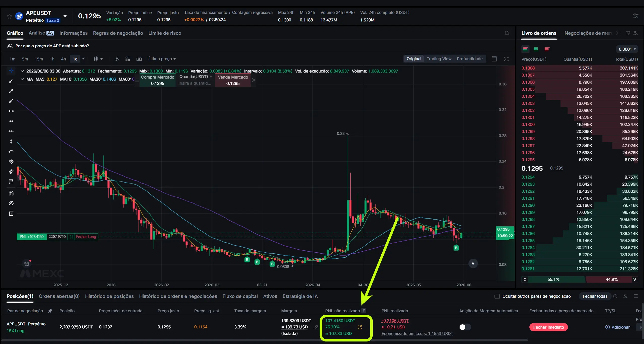The image size is (644, 344).
Task: Expand the more timeframes arrow after 1d
Action: [83, 59]
